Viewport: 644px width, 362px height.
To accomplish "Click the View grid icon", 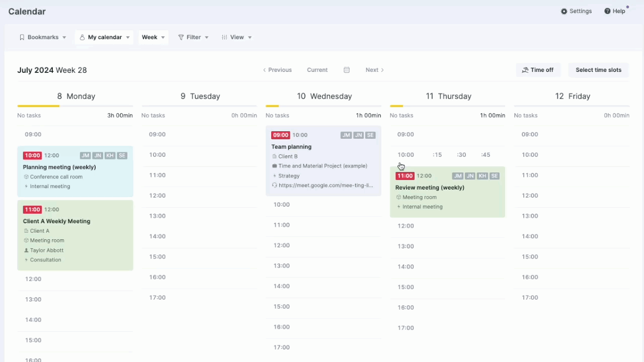I will [x=224, y=37].
